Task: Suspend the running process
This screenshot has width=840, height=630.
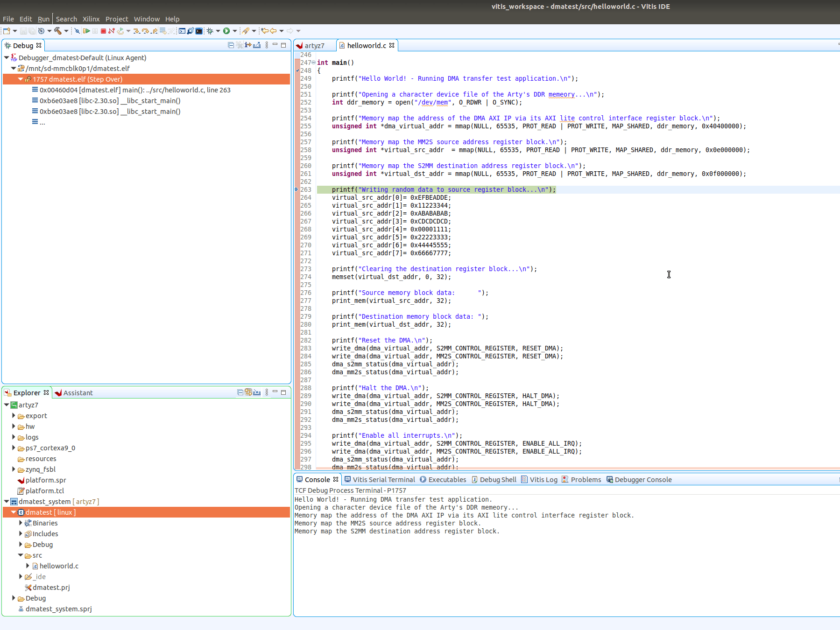Action: pyautogui.click(x=95, y=31)
